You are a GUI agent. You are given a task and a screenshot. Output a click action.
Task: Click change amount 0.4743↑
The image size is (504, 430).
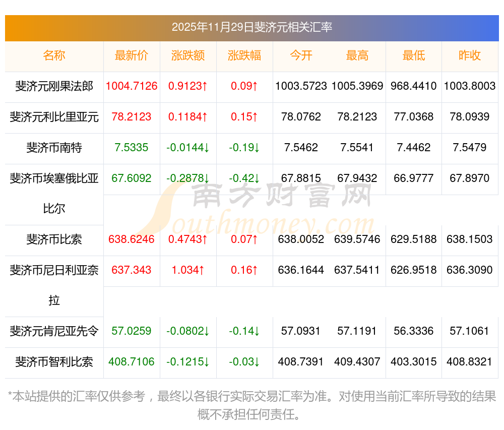click(188, 239)
